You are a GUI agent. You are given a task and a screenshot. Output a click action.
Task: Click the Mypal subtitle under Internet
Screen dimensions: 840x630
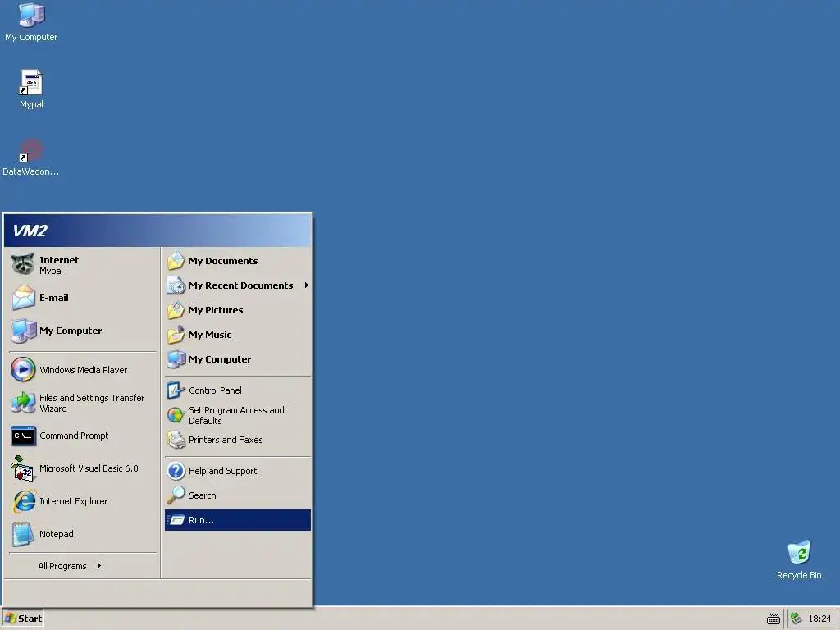51,271
